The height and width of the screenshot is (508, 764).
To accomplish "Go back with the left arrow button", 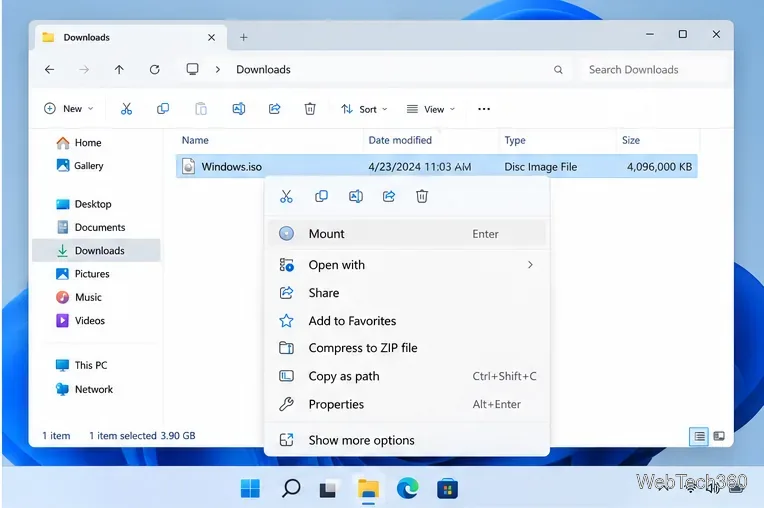I will point(50,70).
